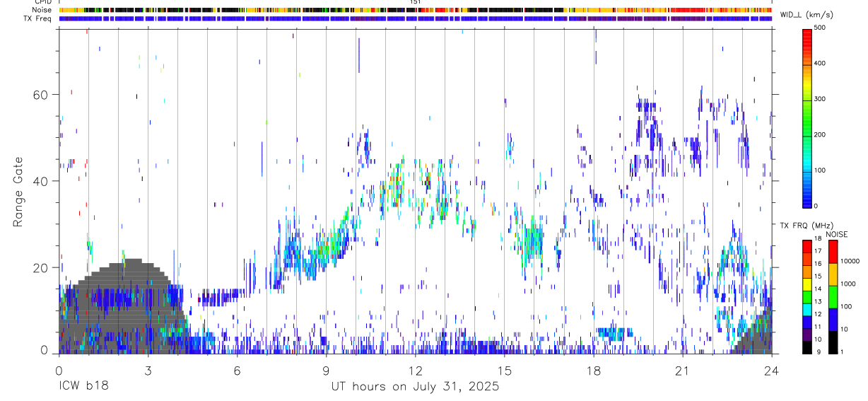
Task: Click the yellow 14–15 MHz segment of TX FRQ bar
Action: click(807, 284)
